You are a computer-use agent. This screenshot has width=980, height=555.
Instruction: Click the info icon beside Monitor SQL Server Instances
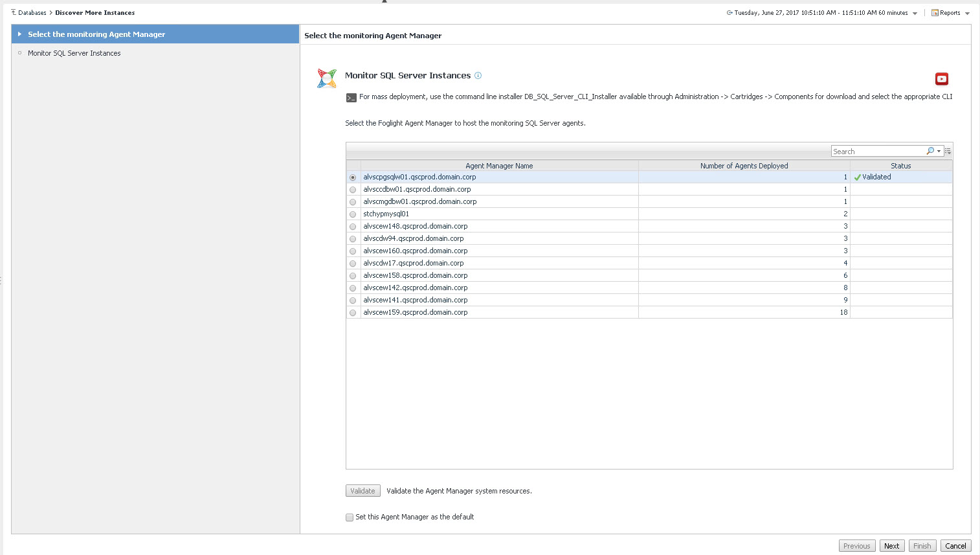(x=478, y=76)
